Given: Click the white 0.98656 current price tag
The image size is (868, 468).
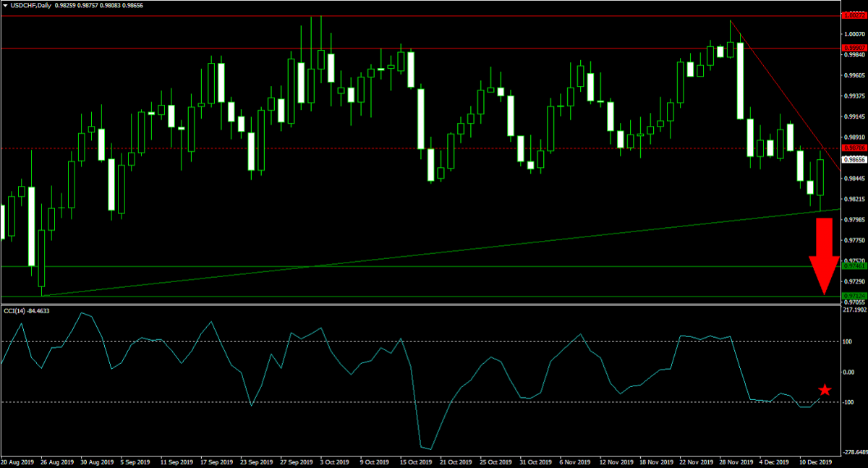Looking at the screenshot, I should point(854,160).
